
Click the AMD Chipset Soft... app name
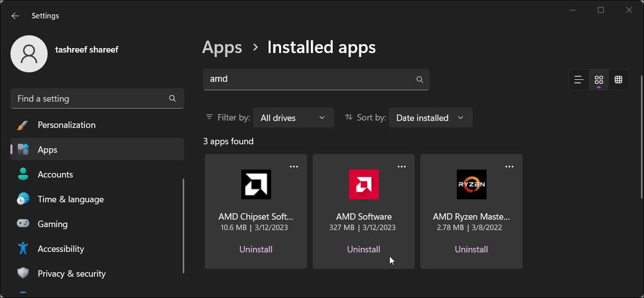[256, 217]
